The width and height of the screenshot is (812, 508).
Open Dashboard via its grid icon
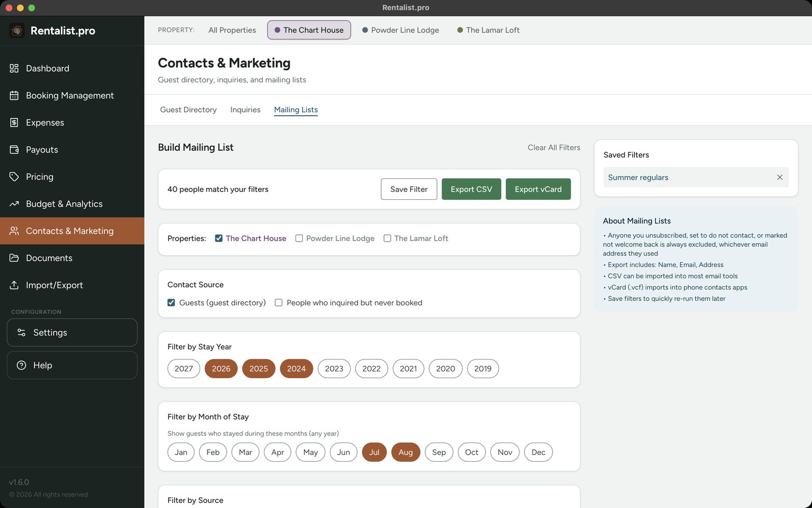(14, 68)
